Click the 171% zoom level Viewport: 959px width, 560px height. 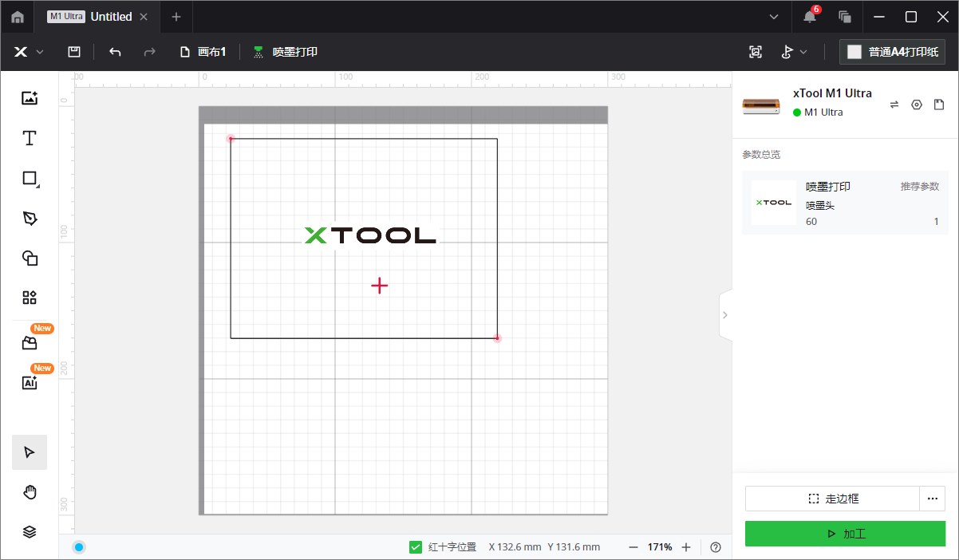click(660, 547)
